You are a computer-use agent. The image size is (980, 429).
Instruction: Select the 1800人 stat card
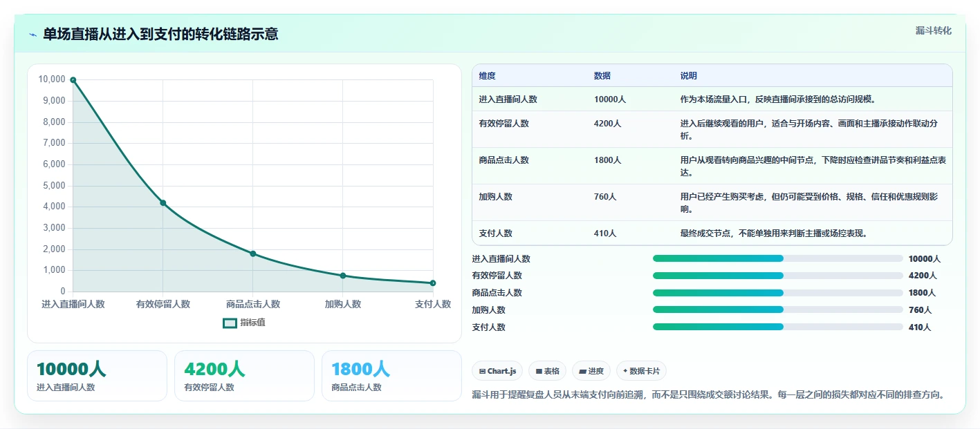pyautogui.click(x=391, y=375)
